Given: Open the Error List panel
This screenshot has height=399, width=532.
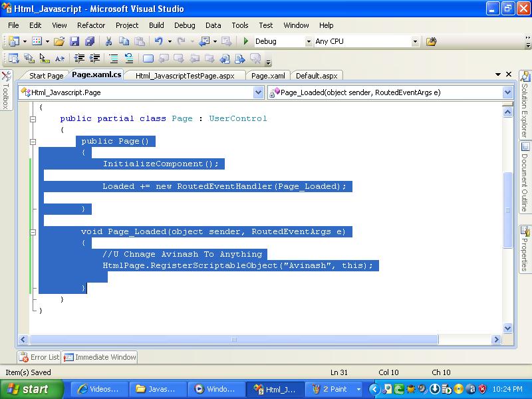Looking at the screenshot, I should coord(39,357).
